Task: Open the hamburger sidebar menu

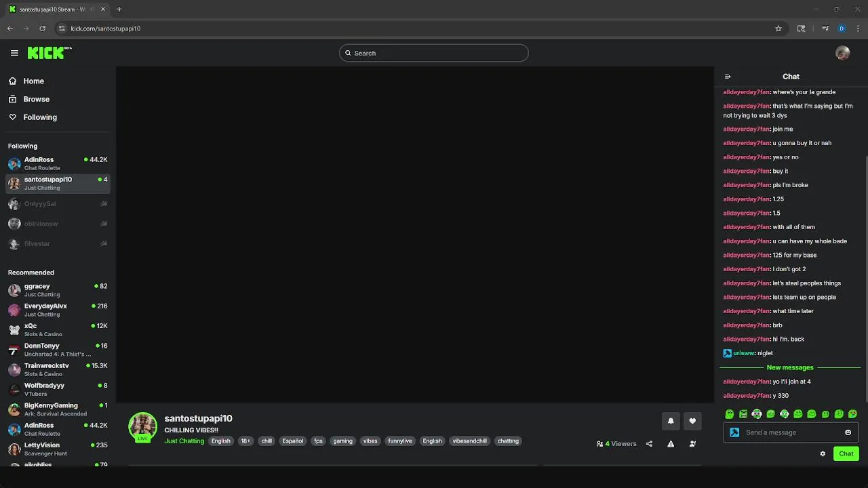Action: click(14, 53)
